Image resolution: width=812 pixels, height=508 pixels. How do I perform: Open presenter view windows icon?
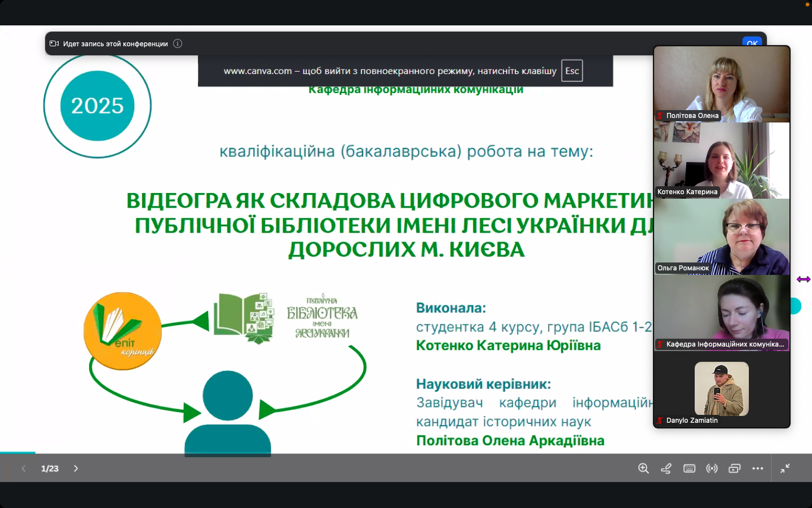pyautogui.click(x=734, y=468)
